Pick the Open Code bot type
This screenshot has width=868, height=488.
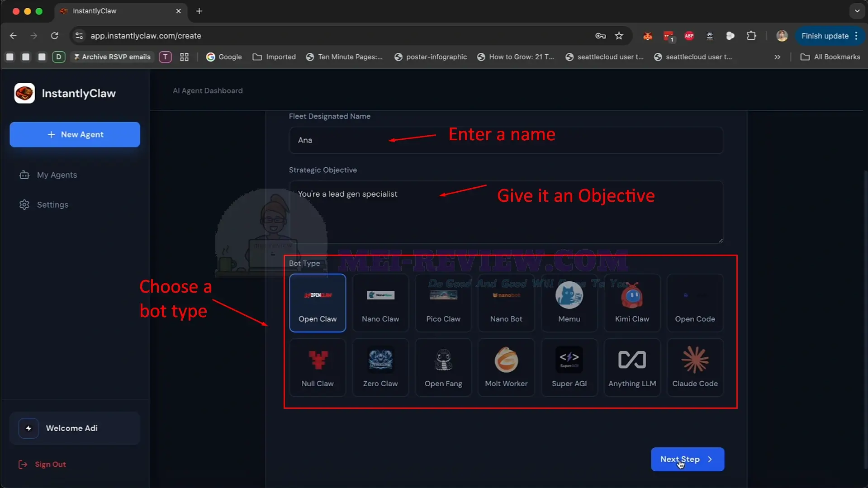click(695, 303)
